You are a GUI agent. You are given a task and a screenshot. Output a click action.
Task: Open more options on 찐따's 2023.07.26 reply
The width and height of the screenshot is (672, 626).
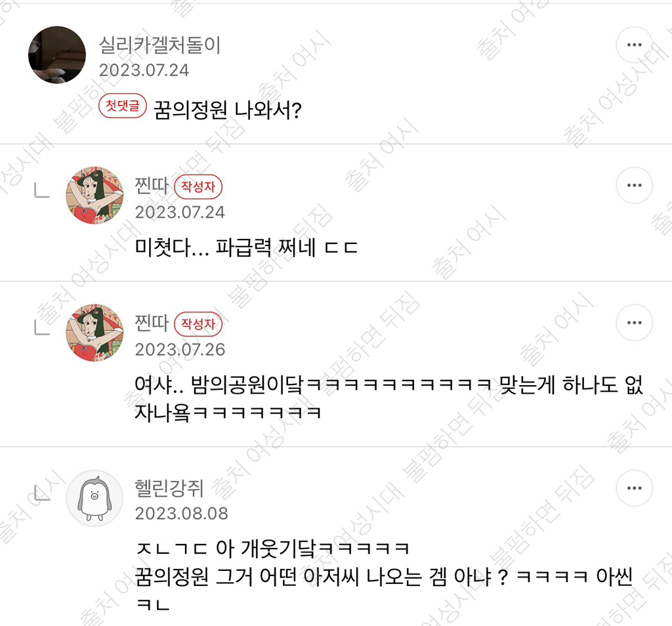pyautogui.click(x=635, y=323)
